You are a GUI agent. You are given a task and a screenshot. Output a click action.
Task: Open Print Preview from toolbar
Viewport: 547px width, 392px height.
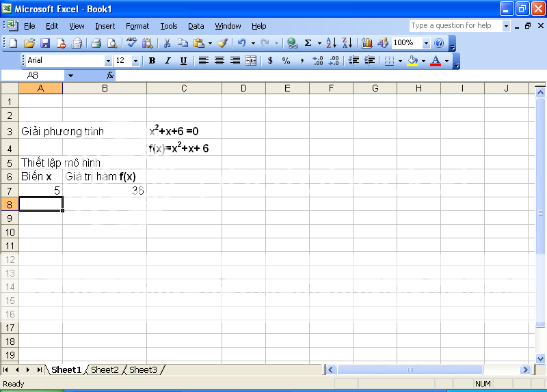[112, 43]
